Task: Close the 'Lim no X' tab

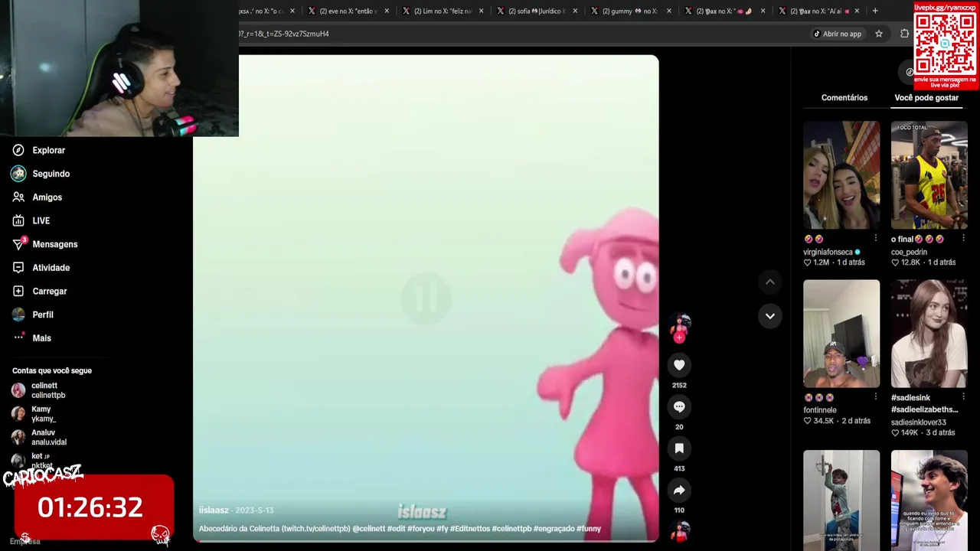Action: pyautogui.click(x=482, y=11)
